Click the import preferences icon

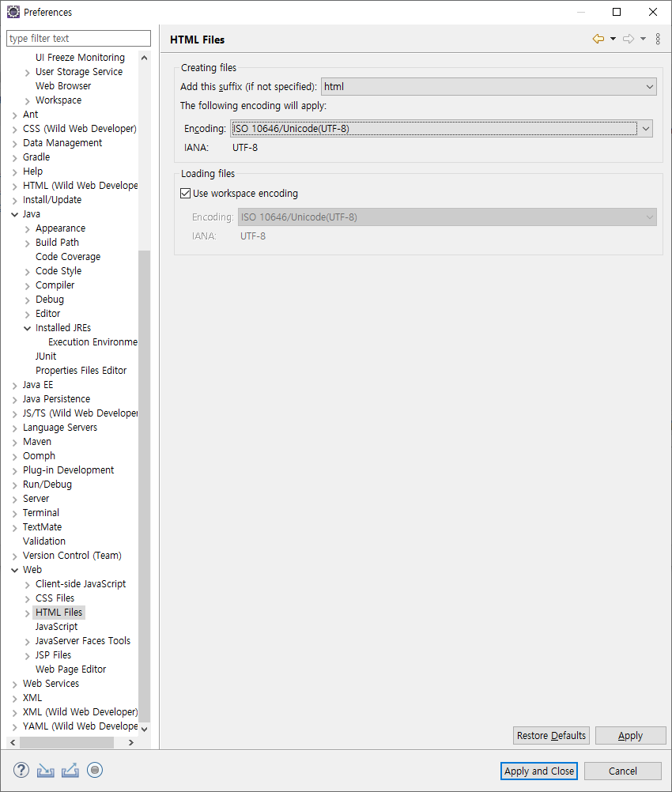[x=46, y=771]
